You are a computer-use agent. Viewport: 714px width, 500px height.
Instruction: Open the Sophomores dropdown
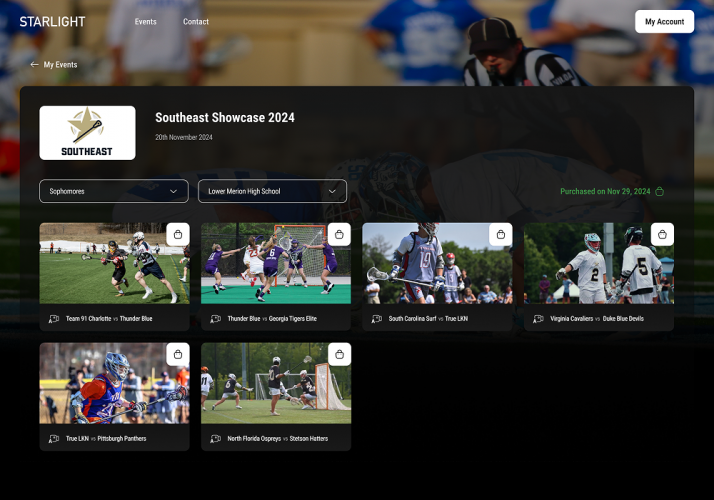coord(114,191)
